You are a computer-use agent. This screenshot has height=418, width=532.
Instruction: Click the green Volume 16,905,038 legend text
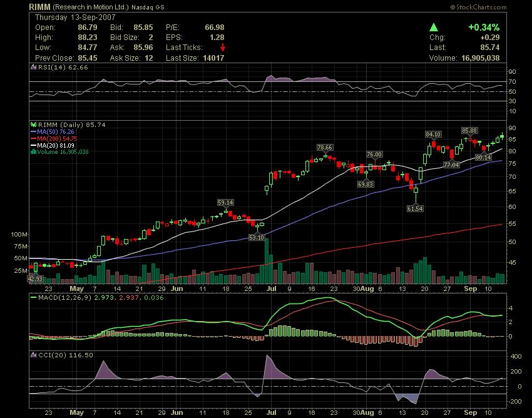point(63,152)
